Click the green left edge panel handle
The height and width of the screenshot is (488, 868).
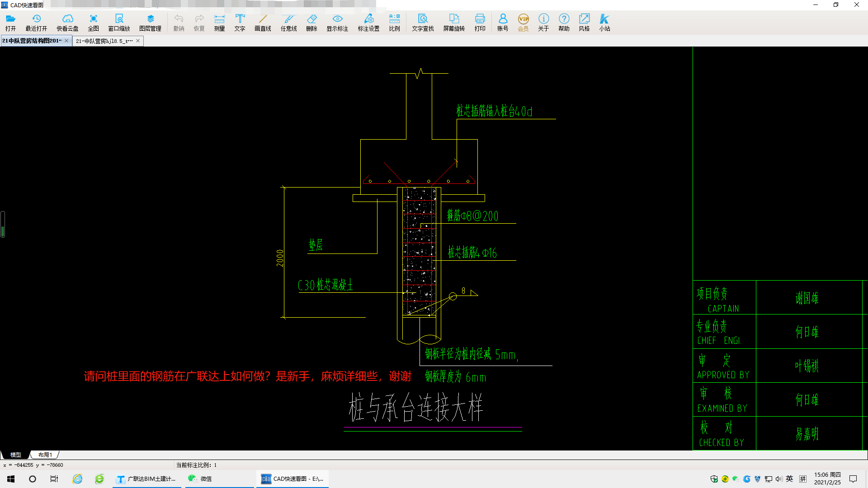3,224
